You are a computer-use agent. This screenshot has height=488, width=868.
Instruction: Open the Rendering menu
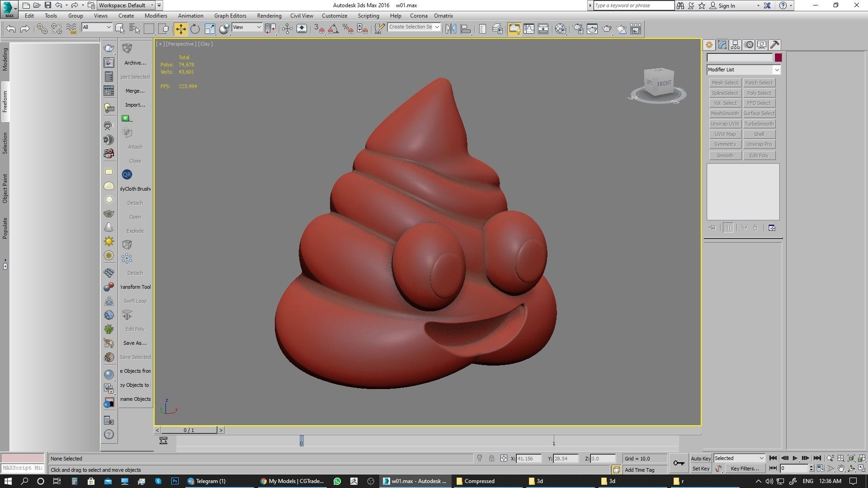tap(269, 16)
